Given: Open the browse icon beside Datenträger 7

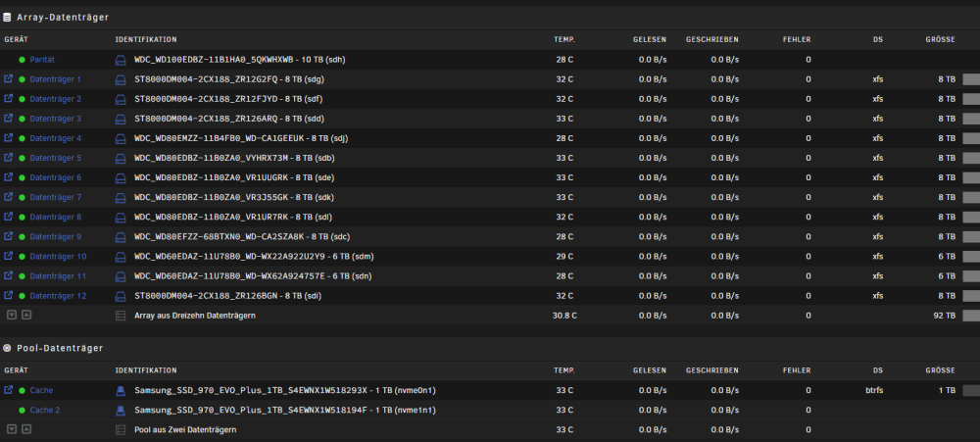Looking at the screenshot, I should (8, 197).
